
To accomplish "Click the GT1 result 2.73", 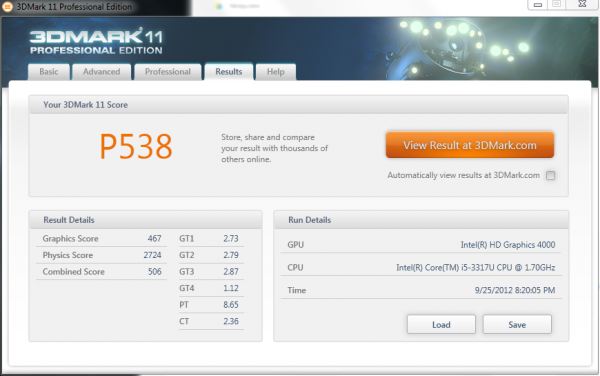I will click(231, 238).
